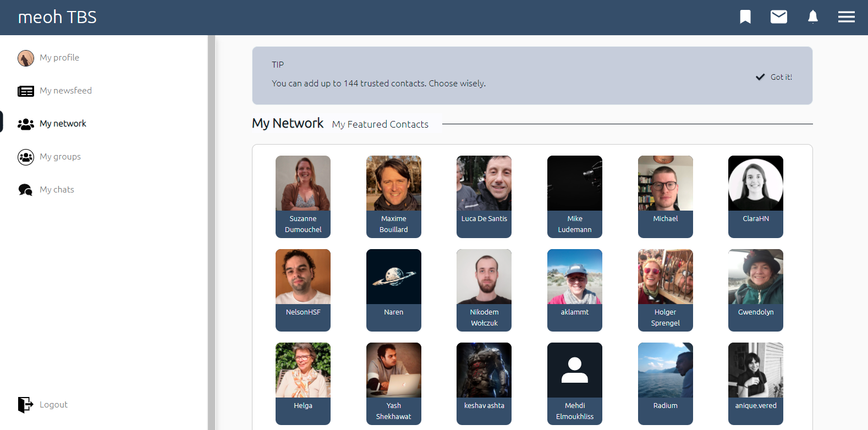Click the sidebar vertical scrollbar

pos(211,233)
